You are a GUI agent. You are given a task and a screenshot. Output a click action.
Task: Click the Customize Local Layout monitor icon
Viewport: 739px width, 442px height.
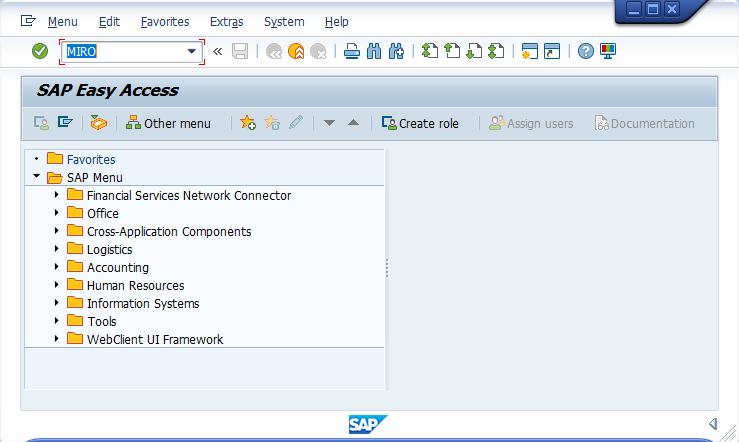coord(608,51)
